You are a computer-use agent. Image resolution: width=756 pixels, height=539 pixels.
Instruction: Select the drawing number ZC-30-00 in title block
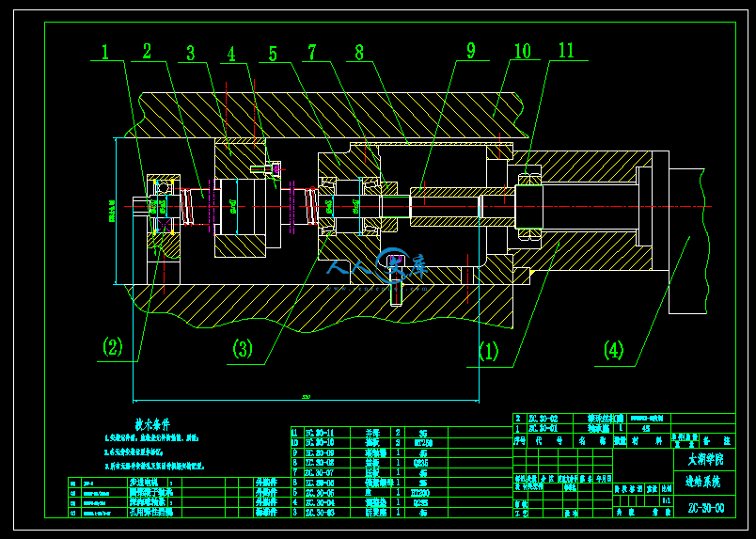tap(704, 508)
